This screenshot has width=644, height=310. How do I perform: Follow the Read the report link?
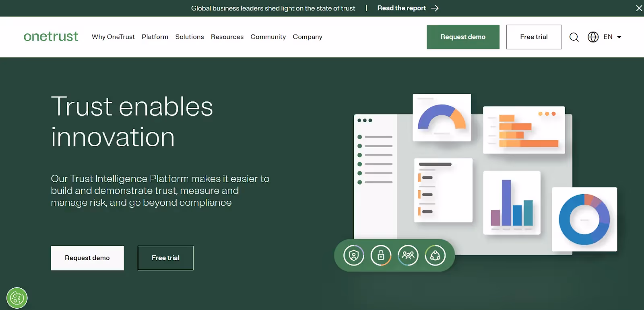point(402,8)
